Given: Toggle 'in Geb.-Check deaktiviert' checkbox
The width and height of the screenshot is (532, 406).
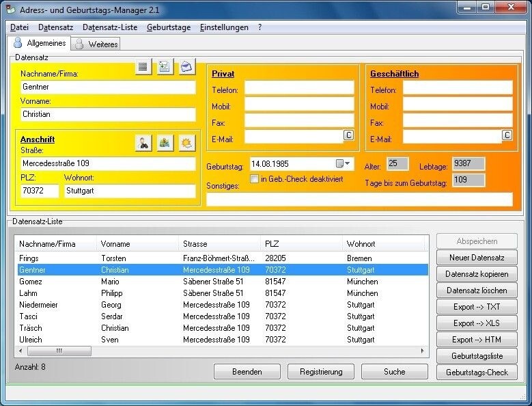Looking at the screenshot, I should pos(254,179).
